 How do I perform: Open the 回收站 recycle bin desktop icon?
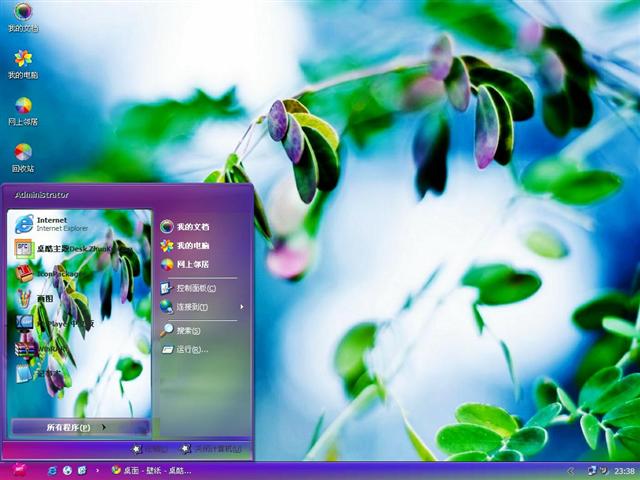(23, 158)
